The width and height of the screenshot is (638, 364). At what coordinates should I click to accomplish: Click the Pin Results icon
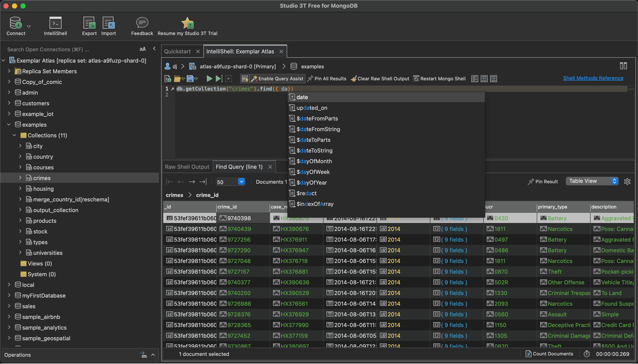tap(309, 78)
